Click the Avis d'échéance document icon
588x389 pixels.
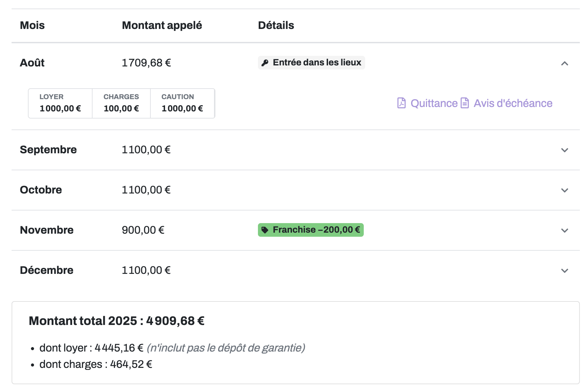coord(465,103)
